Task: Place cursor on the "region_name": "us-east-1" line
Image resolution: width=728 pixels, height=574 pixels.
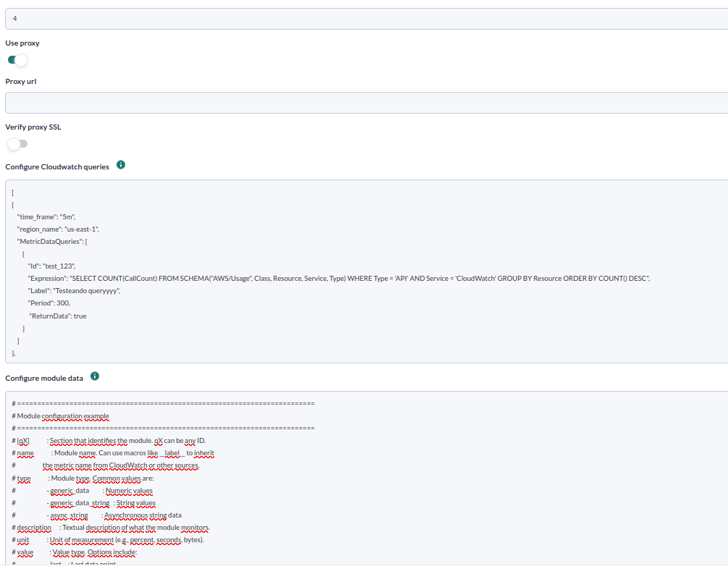Action: tap(58, 229)
